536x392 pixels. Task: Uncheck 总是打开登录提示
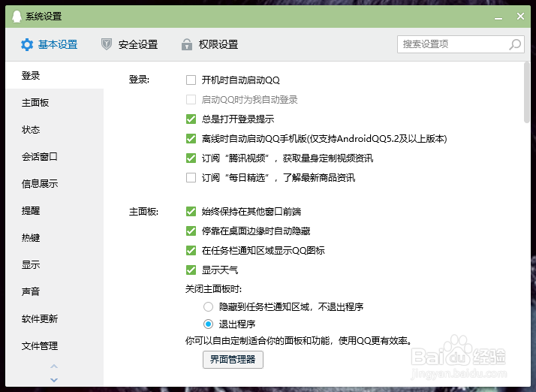click(191, 119)
